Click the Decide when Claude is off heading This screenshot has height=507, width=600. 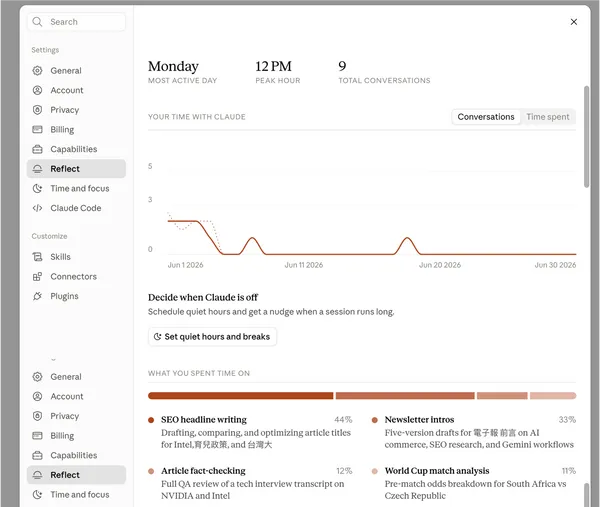203,297
